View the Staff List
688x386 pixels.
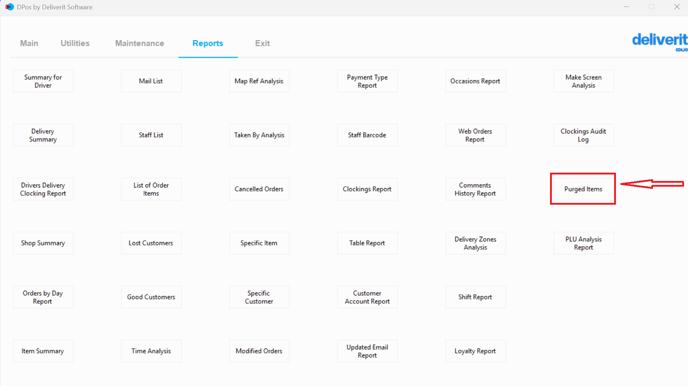(x=151, y=135)
